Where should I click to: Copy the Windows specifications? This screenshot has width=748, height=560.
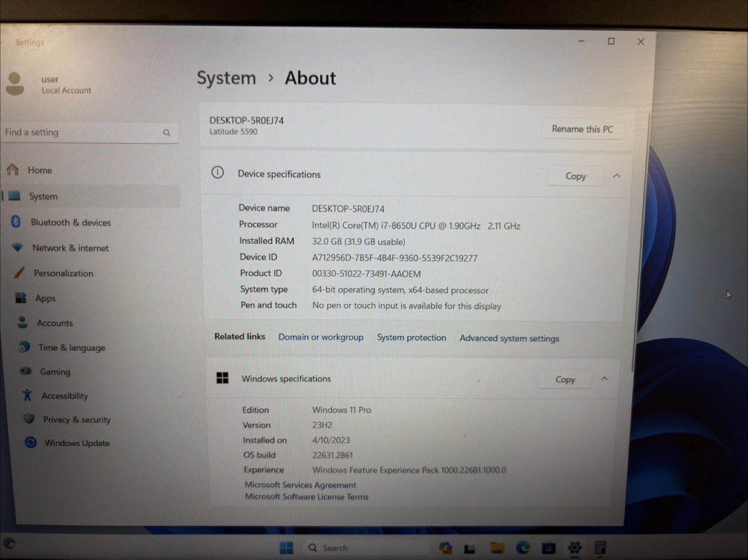pos(565,379)
